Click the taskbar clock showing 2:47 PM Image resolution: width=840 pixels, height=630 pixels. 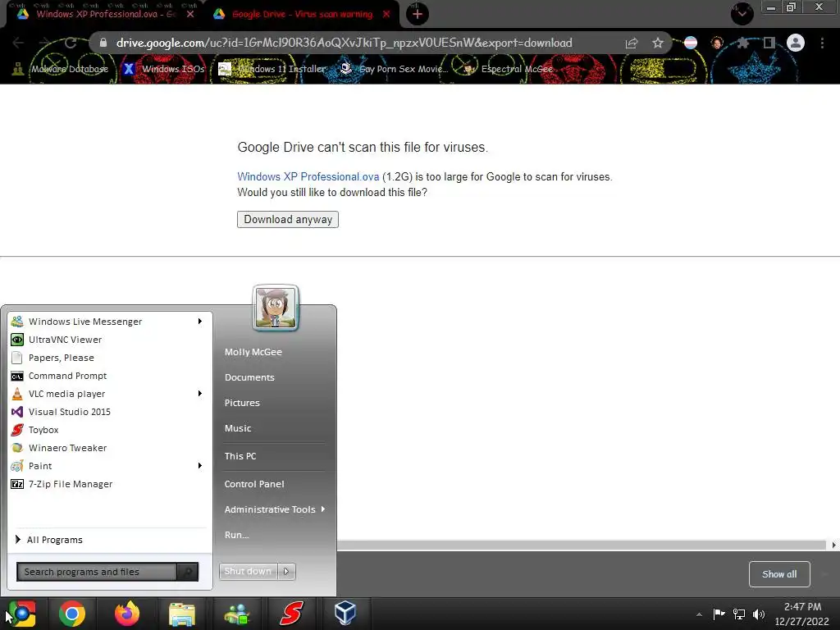(x=802, y=614)
